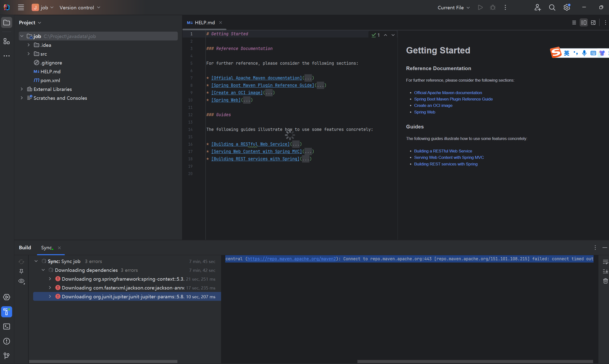609x364 pixels.
Task: Select the HELP.md editor tab
Action: (x=204, y=23)
